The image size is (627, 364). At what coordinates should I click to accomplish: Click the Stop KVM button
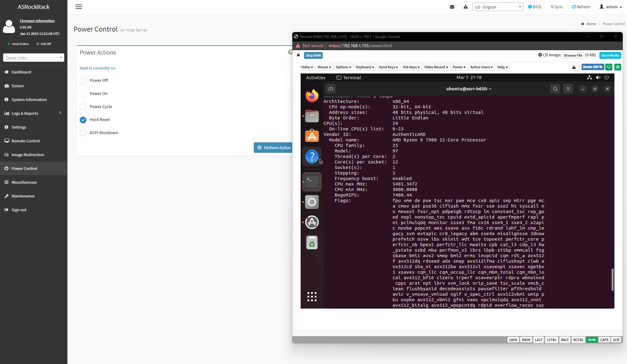313,55
